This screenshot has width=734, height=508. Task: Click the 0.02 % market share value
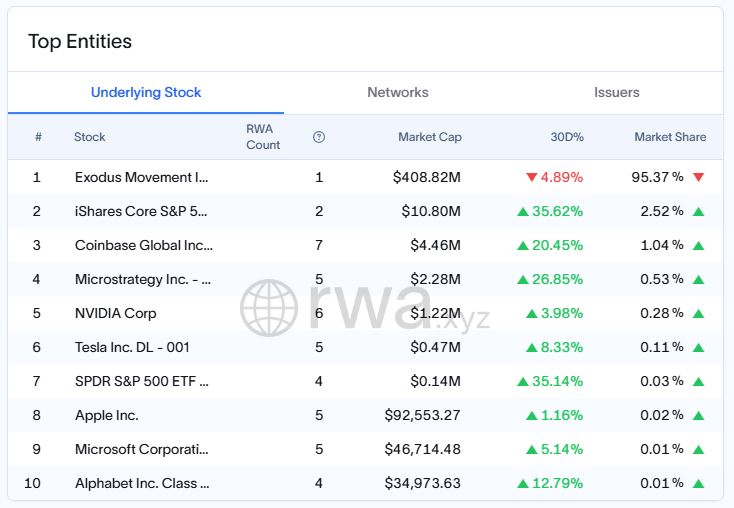(x=662, y=415)
